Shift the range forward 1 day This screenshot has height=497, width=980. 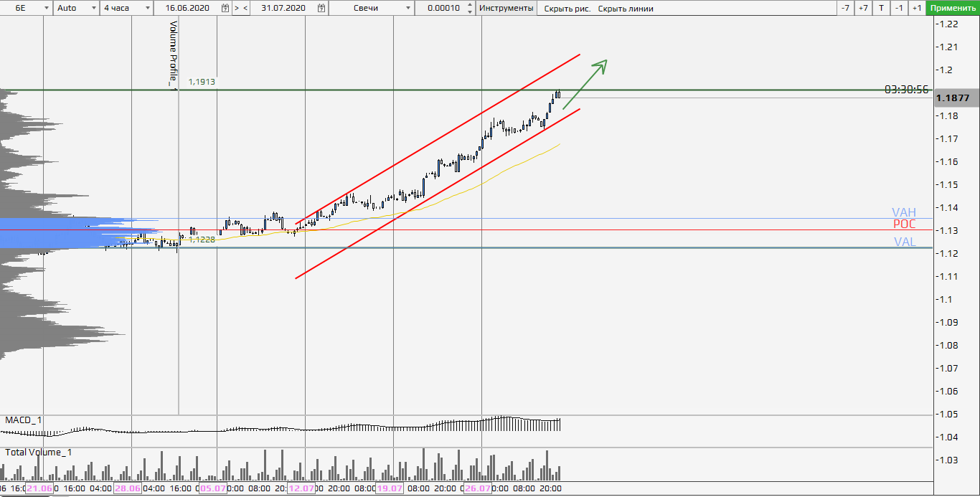[916, 8]
